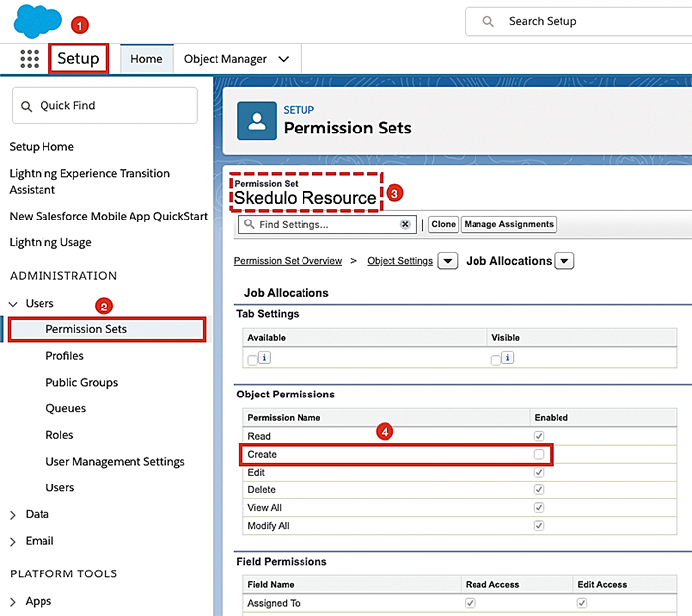Open Lightning Usage in the sidebar
The image size is (692, 616).
[x=50, y=242]
